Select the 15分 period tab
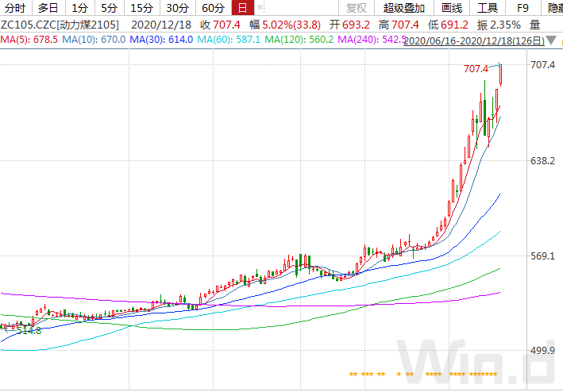563x392 pixels. [141, 7]
